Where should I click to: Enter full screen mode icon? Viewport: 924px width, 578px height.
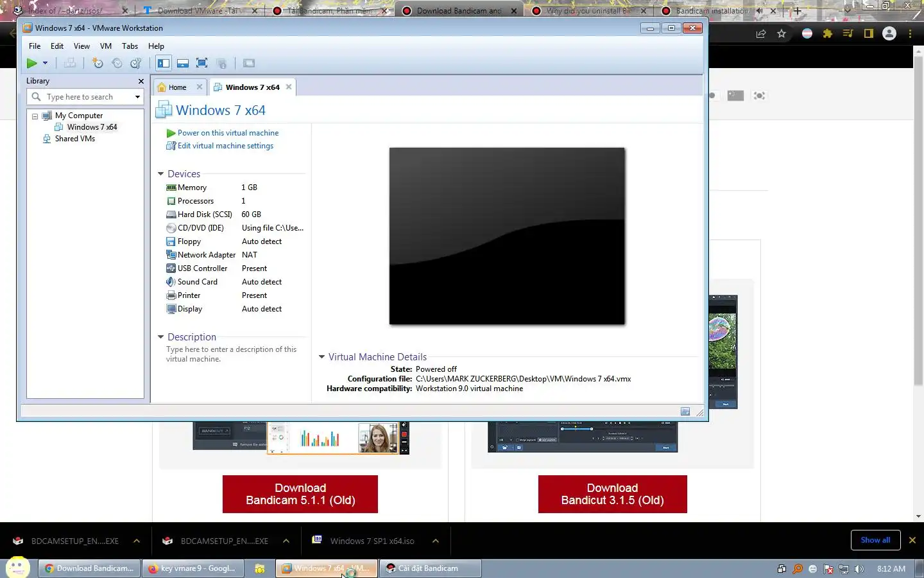[201, 63]
